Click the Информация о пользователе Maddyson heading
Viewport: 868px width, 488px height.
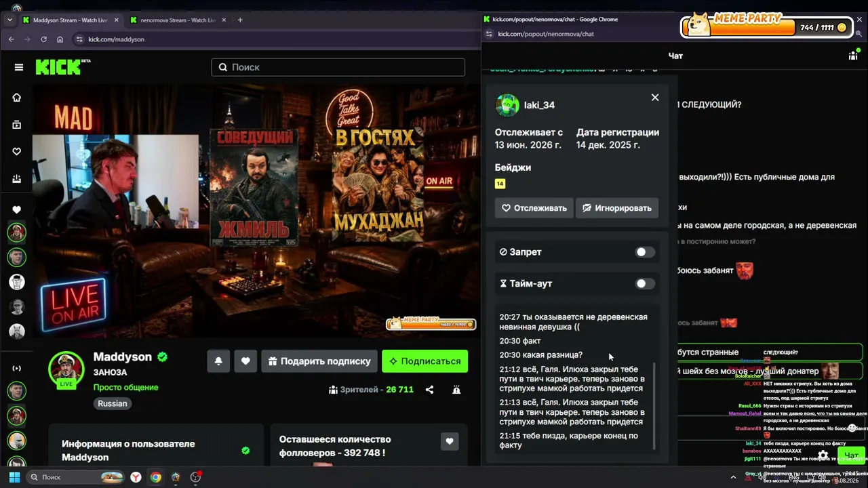128,451
